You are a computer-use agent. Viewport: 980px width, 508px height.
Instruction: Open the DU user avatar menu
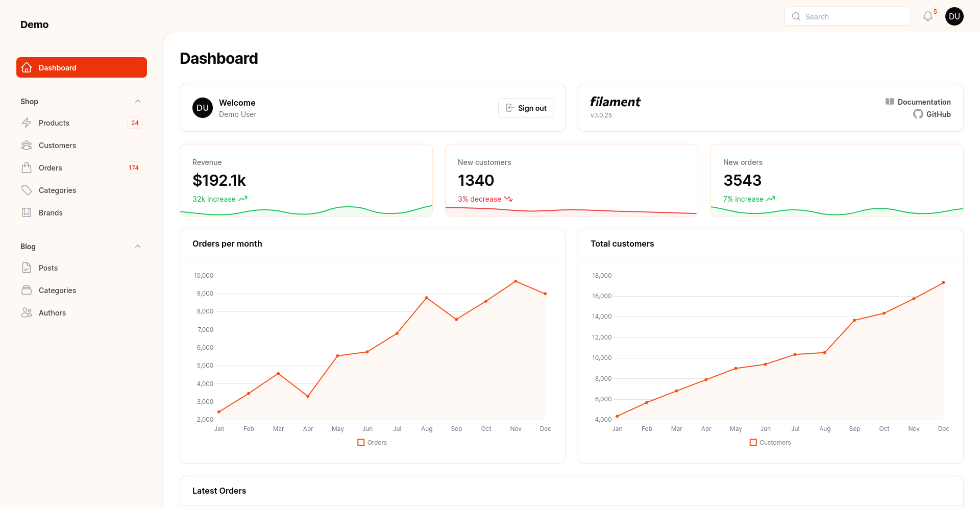954,16
